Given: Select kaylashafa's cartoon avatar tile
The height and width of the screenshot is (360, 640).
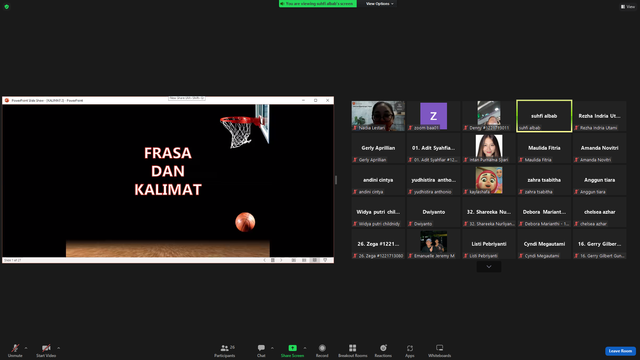Looking at the screenshot, I should (x=489, y=180).
